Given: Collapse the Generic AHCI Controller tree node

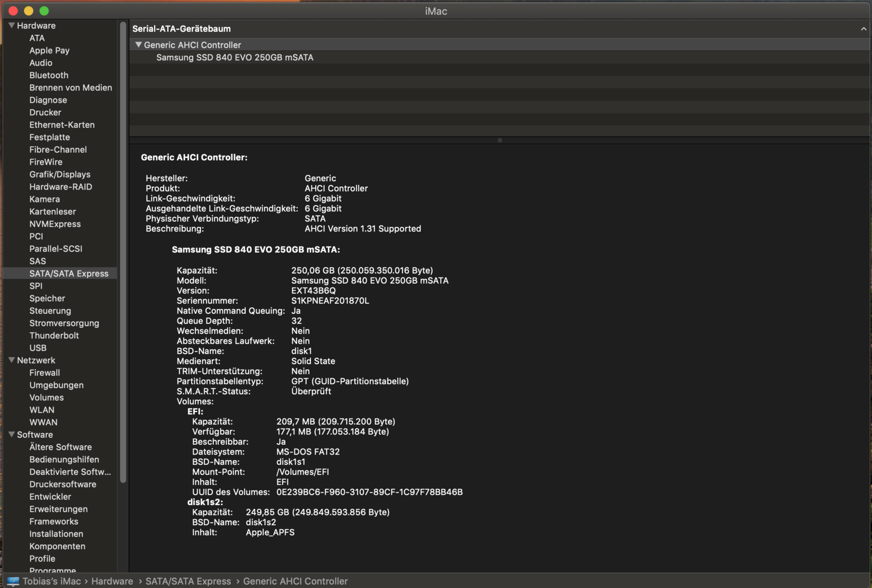Looking at the screenshot, I should (138, 45).
